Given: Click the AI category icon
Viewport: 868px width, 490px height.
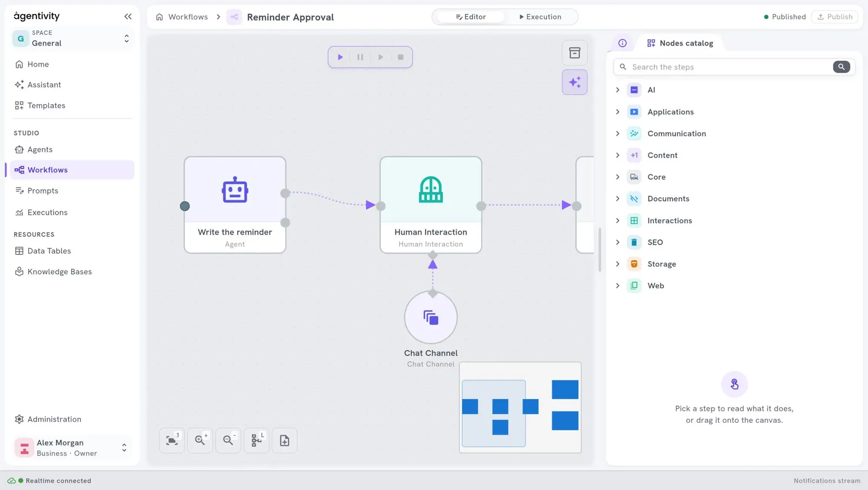Looking at the screenshot, I should tap(634, 90).
